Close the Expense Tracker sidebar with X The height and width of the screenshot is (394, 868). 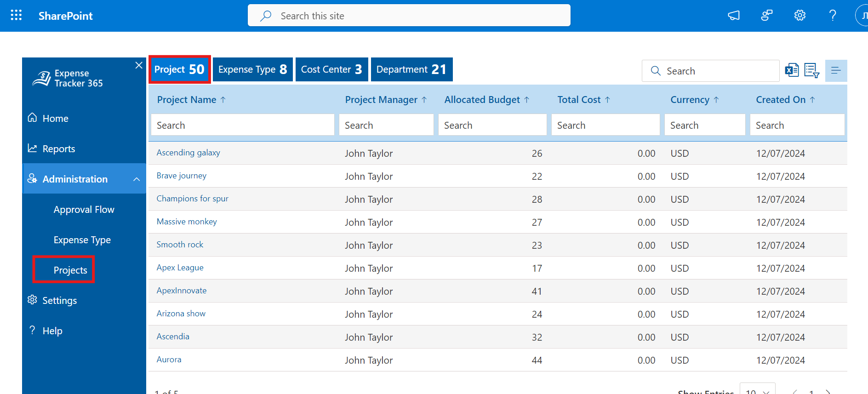click(139, 65)
